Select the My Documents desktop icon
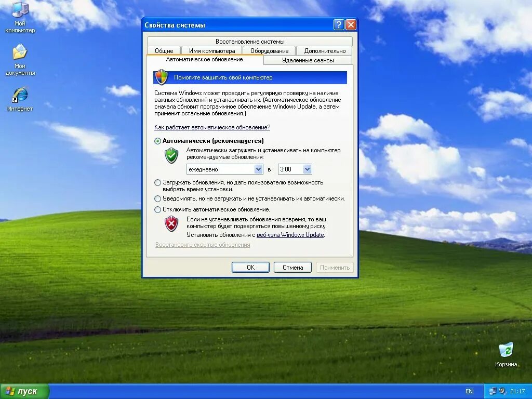The height and width of the screenshot is (399, 532). [20, 60]
